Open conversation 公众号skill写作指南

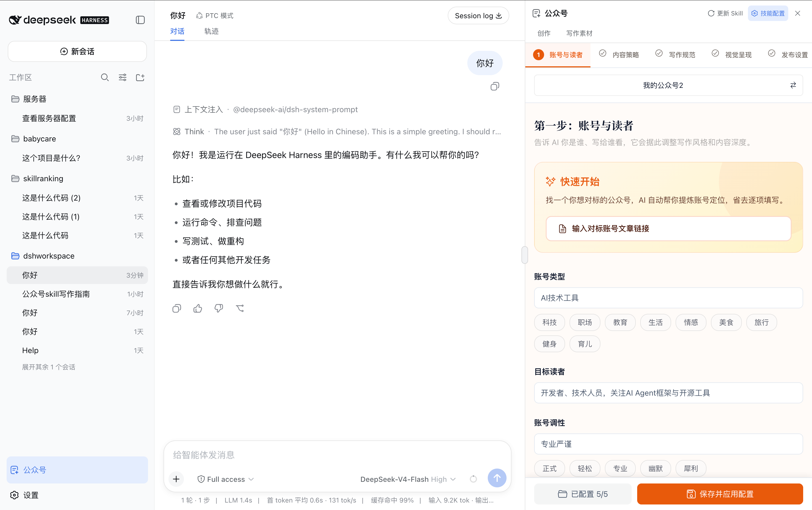77,294
